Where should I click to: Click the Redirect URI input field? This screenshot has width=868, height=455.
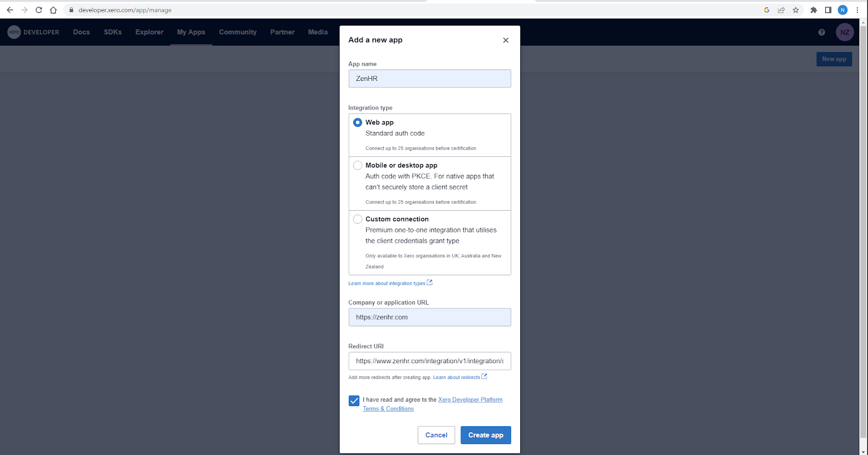430,361
